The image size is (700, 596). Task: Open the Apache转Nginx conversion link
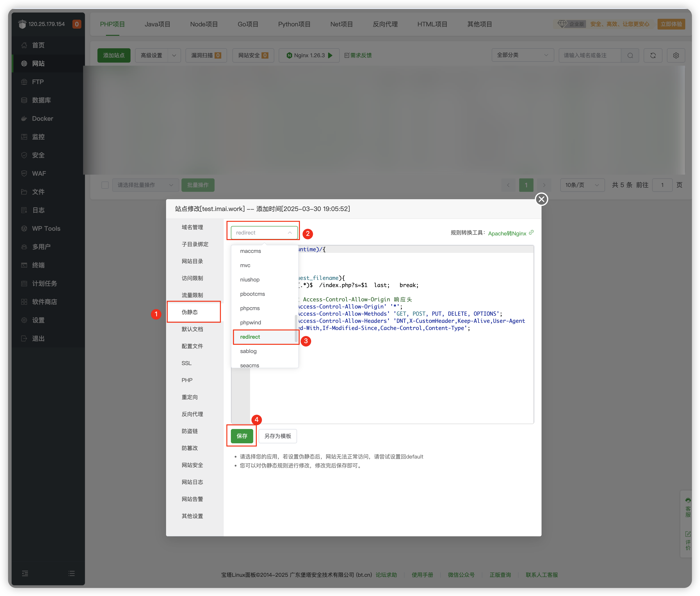tap(507, 233)
